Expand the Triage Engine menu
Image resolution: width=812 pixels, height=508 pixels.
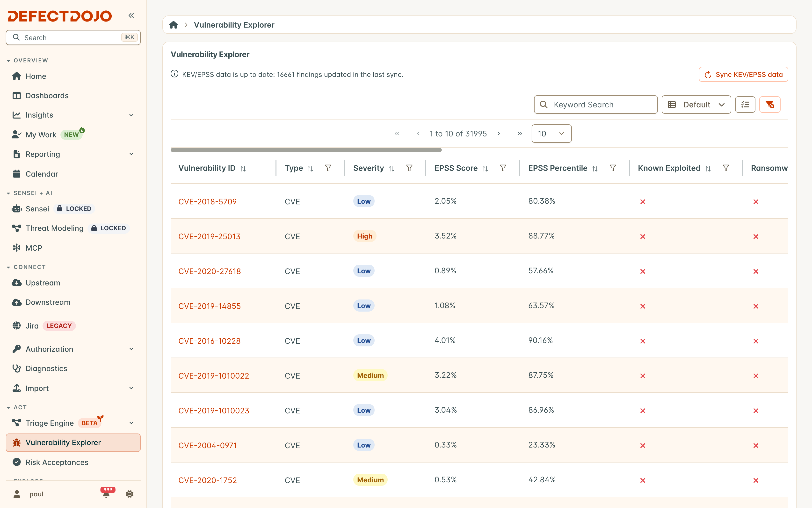131,423
